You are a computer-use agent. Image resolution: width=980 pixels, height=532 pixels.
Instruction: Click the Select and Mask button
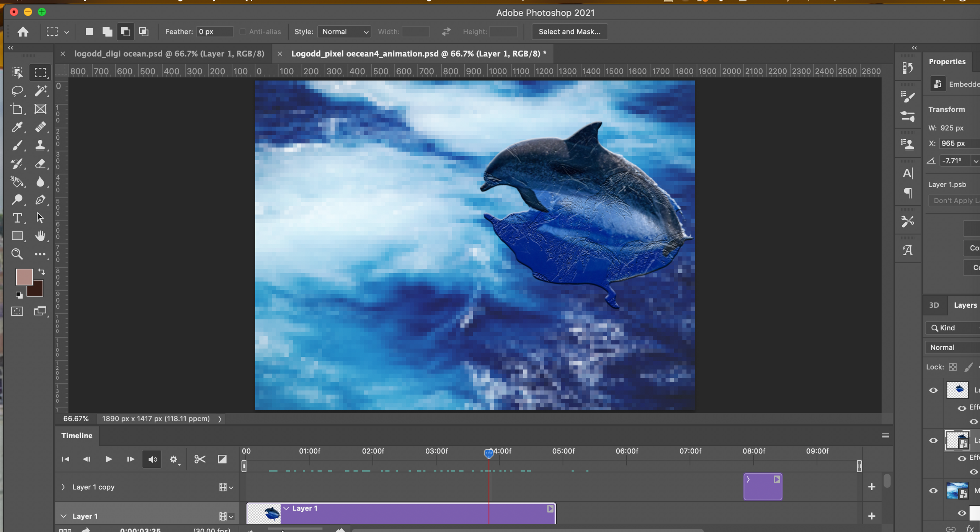(569, 32)
